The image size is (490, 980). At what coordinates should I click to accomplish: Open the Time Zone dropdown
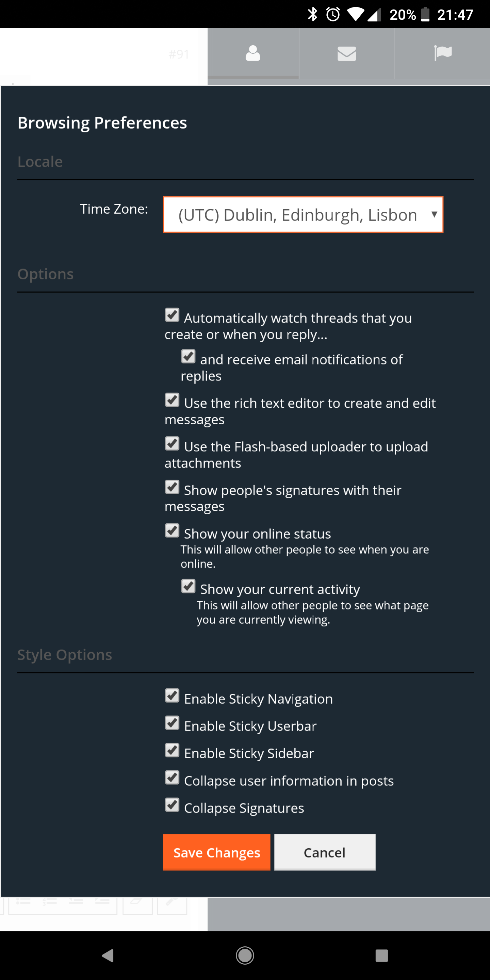pos(303,215)
